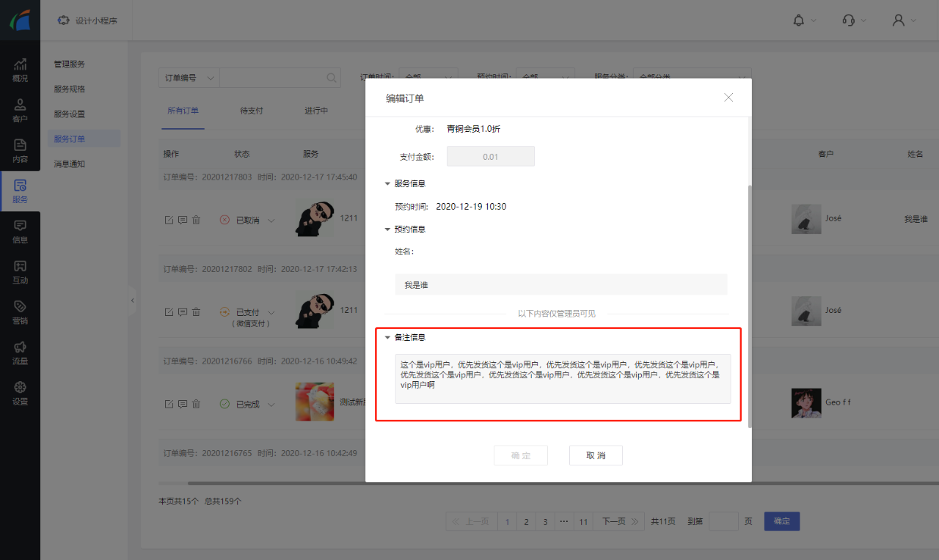This screenshot has width=939, height=560.
Task: Click the Geo f f customer avatar
Action: click(x=806, y=402)
